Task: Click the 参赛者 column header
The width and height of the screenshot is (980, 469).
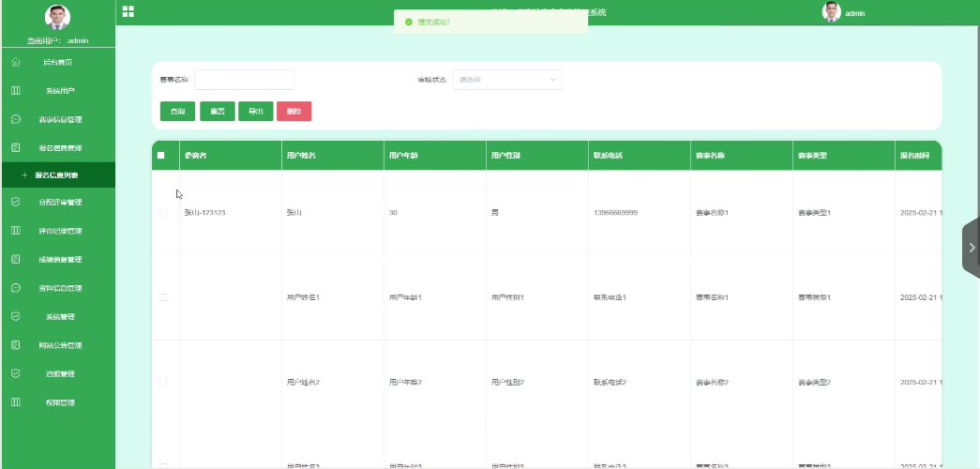Action: (230, 155)
